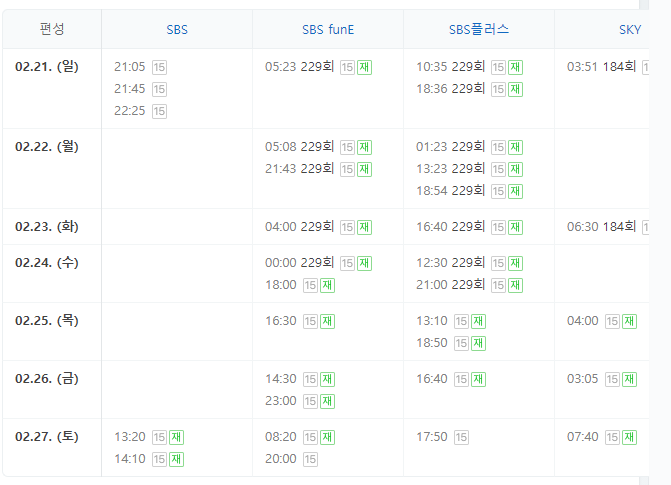Screen dimensions: 671x485
Task: Click the 재 rerun badge beside 14:30
Action: pyautogui.click(x=327, y=379)
